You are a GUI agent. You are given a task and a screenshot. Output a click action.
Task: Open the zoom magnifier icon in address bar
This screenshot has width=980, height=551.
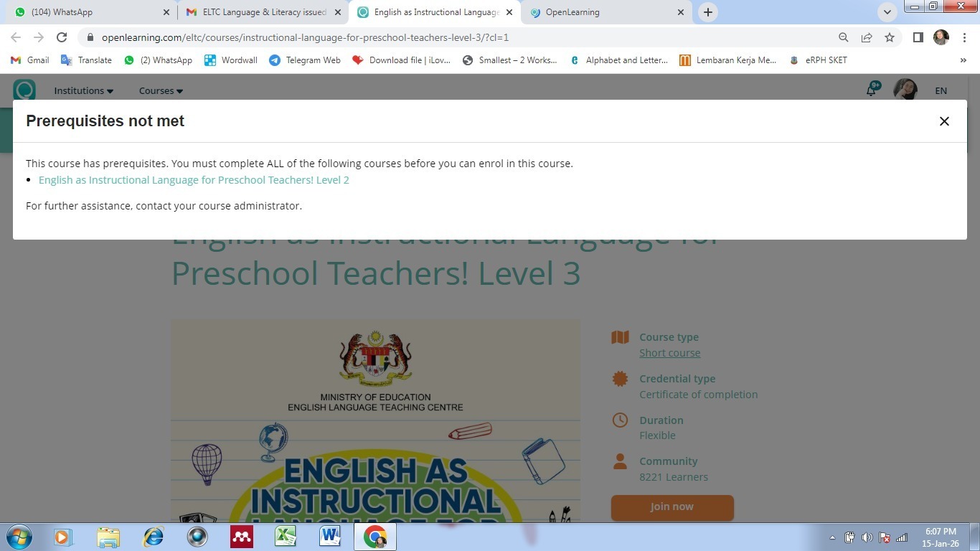[844, 37]
